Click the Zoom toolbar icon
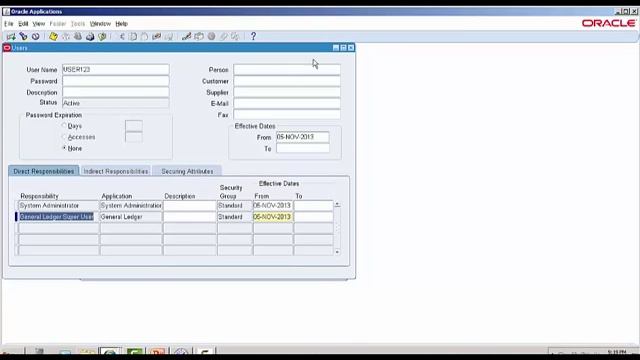 (199, 37)
